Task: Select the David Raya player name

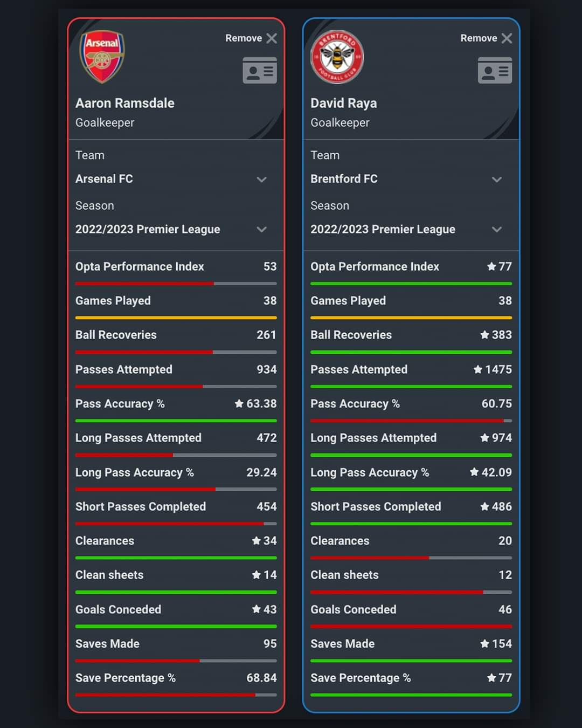Action: coord(343,103)
